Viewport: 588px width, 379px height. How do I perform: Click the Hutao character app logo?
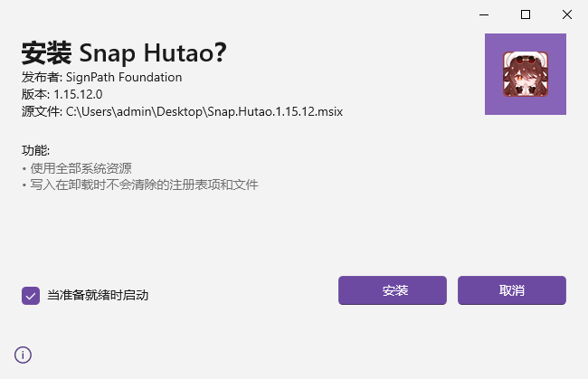point(526,74)
